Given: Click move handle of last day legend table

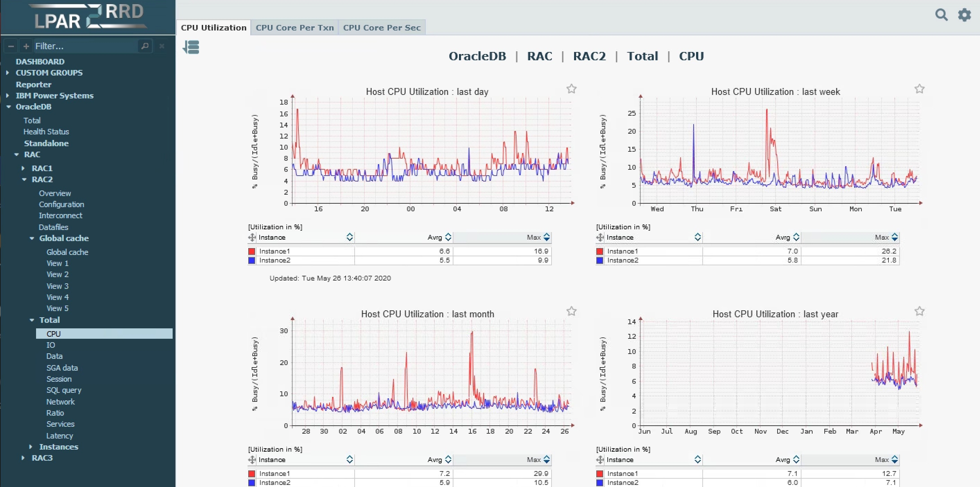Looking at the screenshot, I should point(252,237).
